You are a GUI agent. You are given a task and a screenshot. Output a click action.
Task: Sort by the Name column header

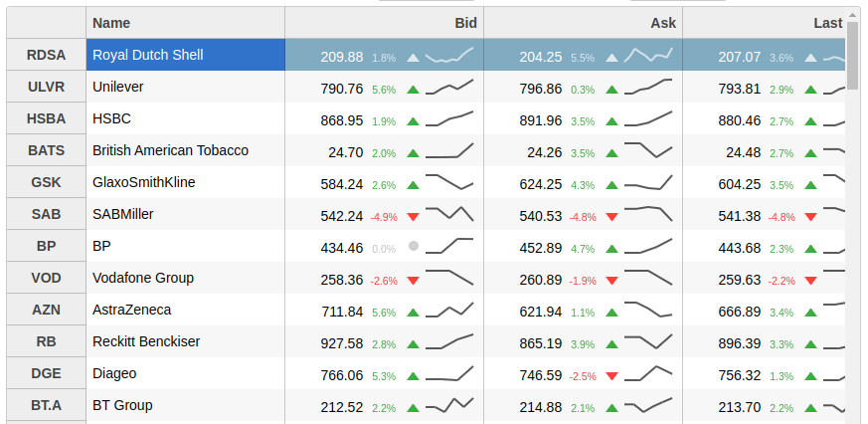pyautogui.click(x=185, y=23)
